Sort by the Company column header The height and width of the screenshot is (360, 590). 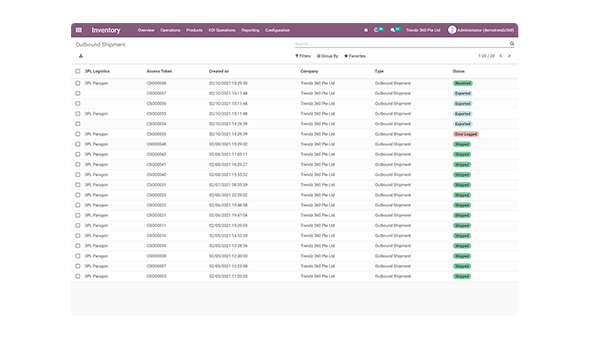(309, 71)
